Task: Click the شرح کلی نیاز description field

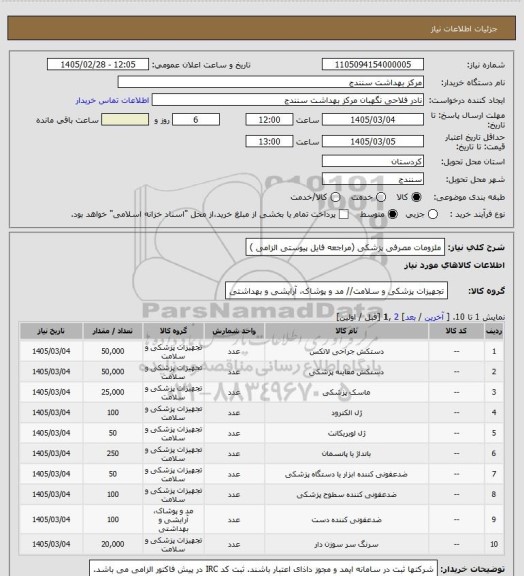Action: (x=345, y=247)
